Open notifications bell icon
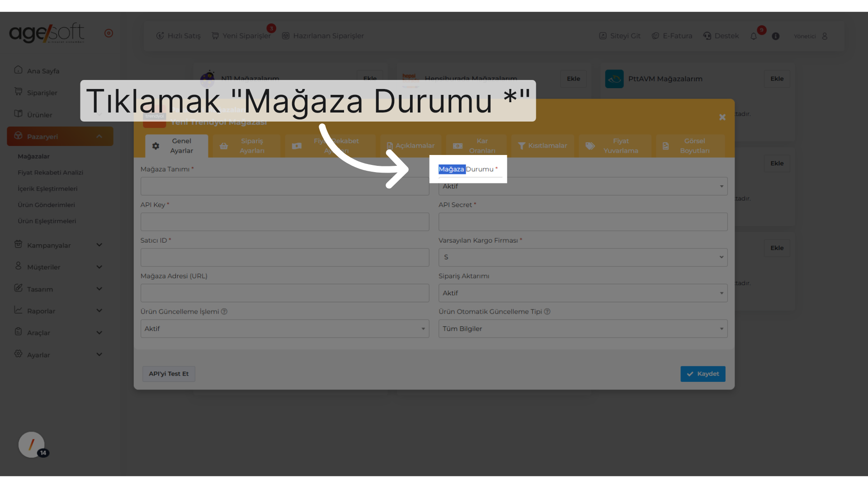 pyautogui.click(x=754, y=36)
